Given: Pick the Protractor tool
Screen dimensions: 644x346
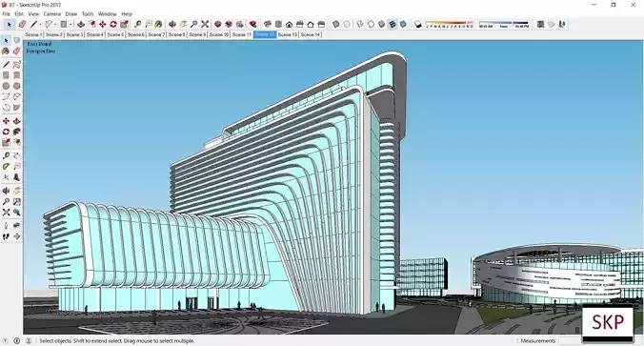Looking at the screenshot, I should [6, 167].
